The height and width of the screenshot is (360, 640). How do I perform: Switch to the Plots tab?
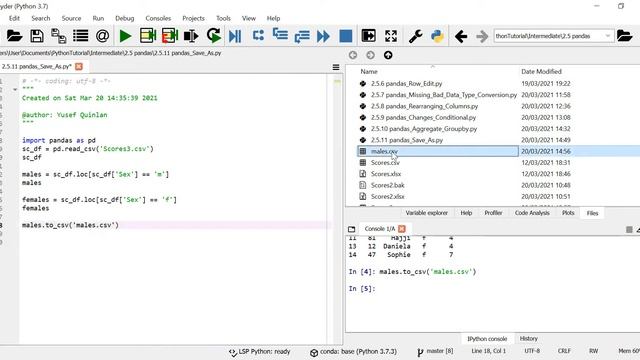(568, 213)
